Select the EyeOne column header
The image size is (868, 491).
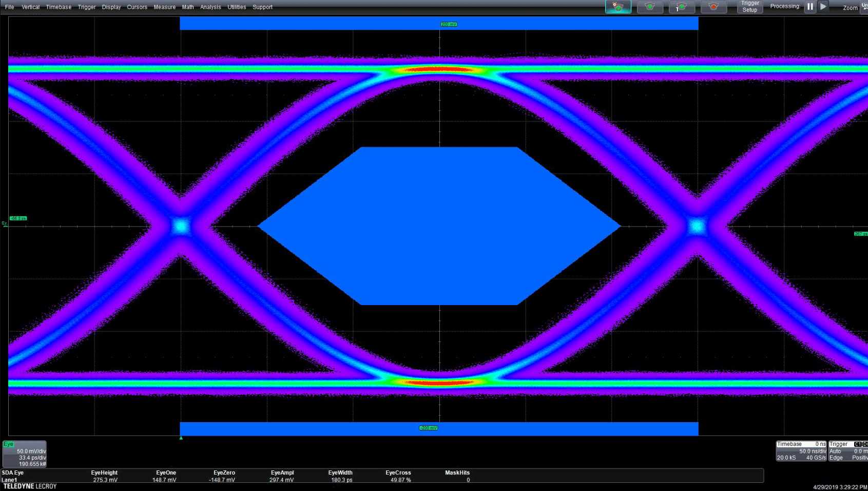(166, 473)
